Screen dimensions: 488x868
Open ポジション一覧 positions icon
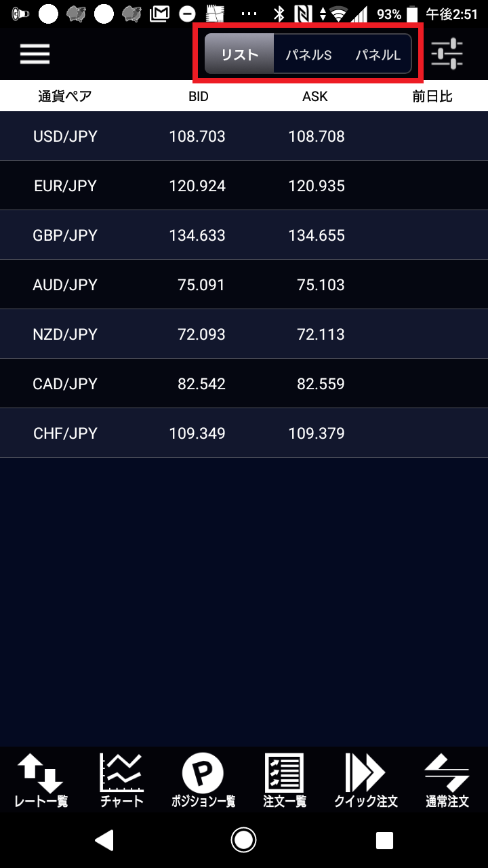tap(202, 781)
